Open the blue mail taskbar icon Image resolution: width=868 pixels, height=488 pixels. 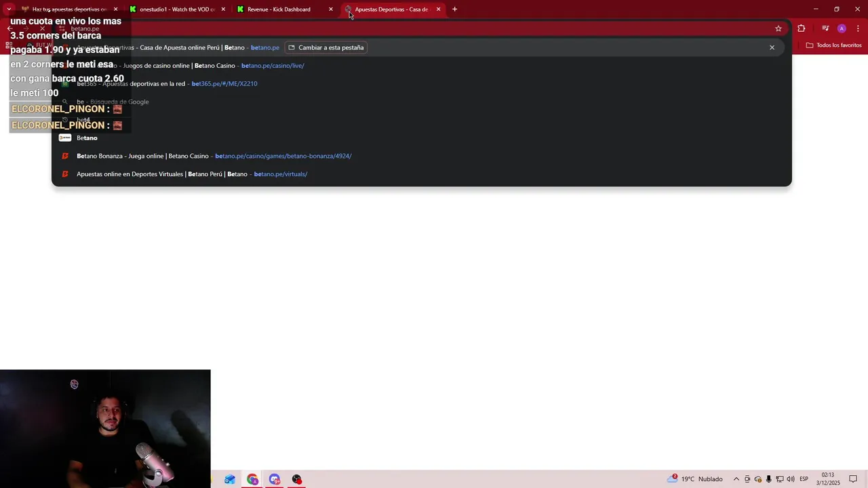[230, 479]
